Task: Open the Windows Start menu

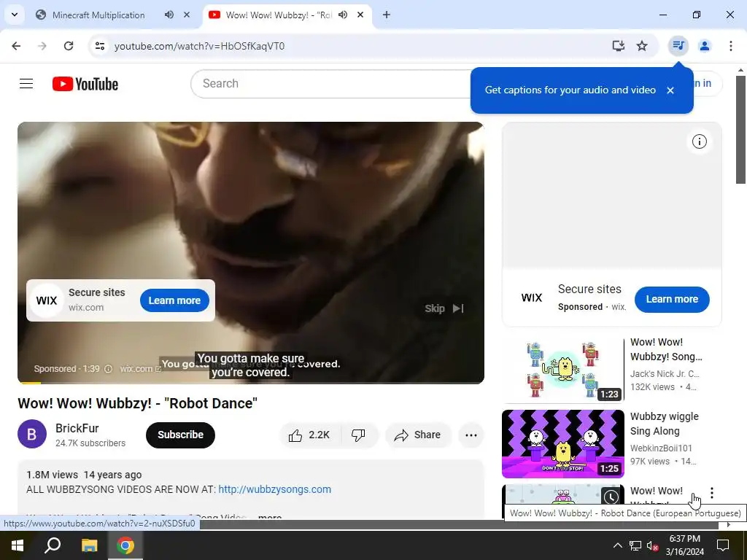Action: coord(18,545)
